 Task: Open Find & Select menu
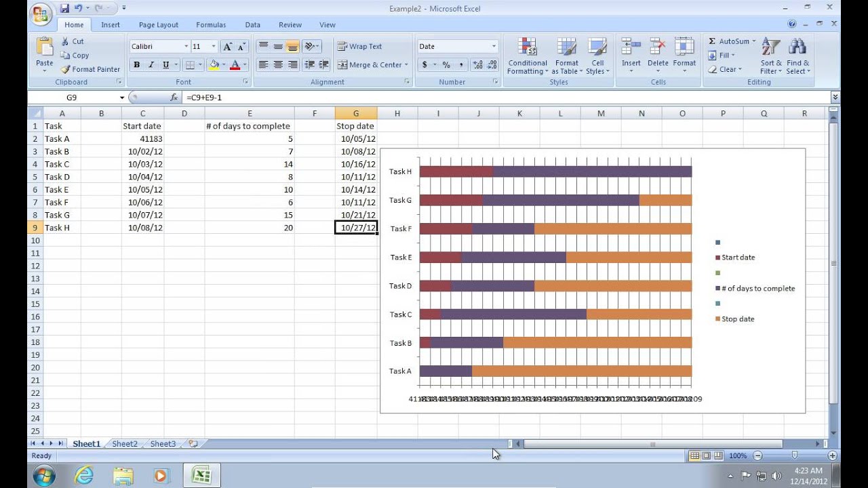pos(797,56)
